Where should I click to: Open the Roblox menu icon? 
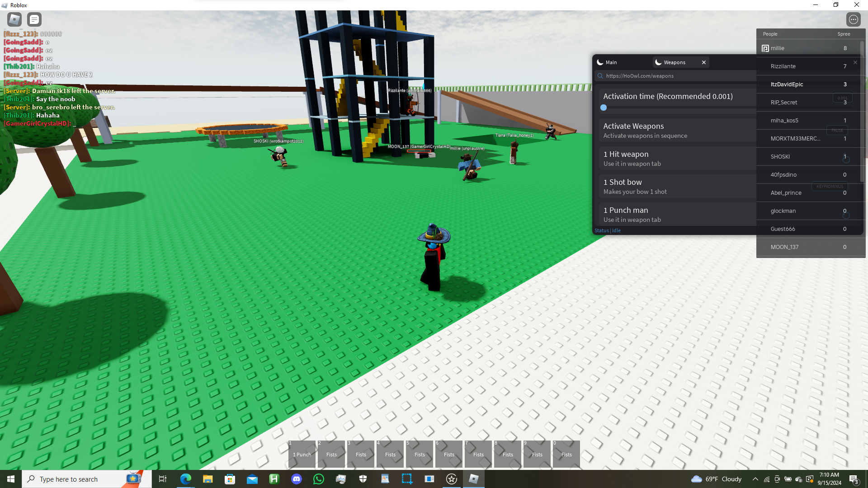click(x=14, y=19)
